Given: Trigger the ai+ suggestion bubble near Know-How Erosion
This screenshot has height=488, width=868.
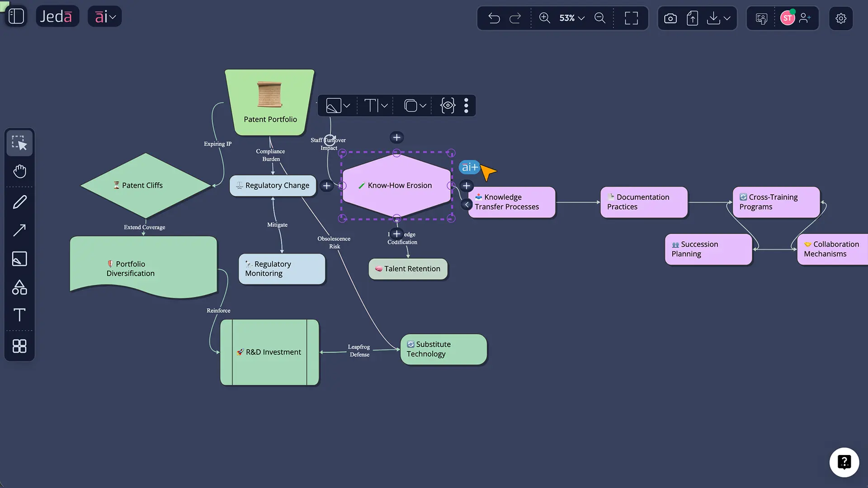Looking at the screenshot, I should coord(469,167).
